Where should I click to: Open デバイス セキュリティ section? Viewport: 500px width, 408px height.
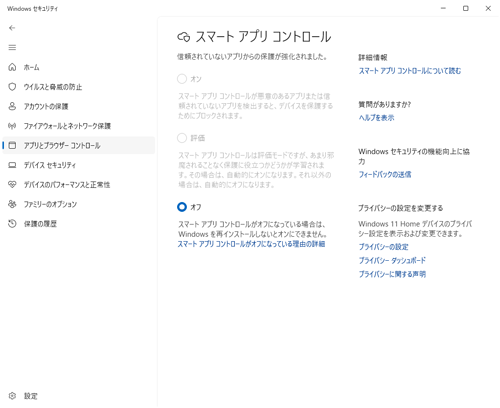tap(78, 165)
